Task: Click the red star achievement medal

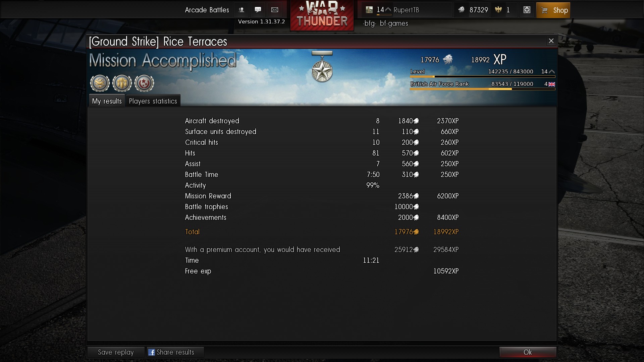Action: click(144, 83)
